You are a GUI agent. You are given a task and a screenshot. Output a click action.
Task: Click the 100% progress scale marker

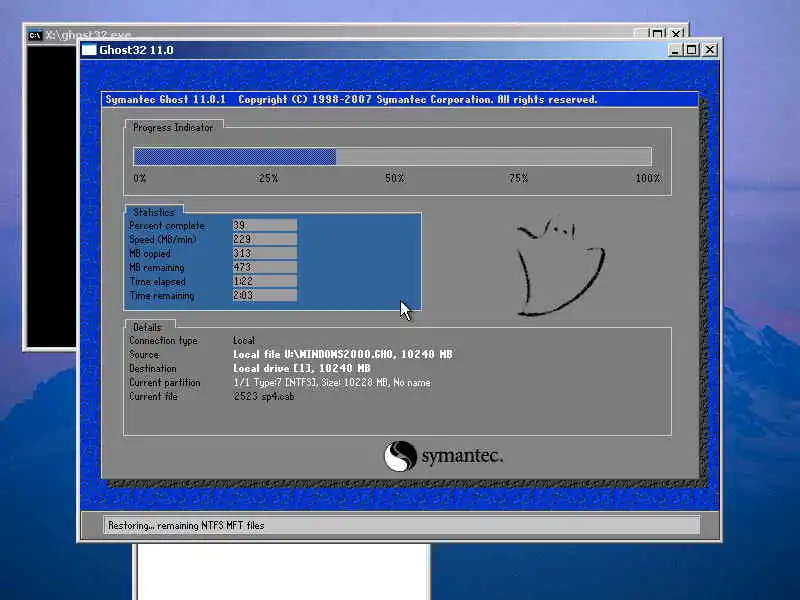click(x=648, y=178)
